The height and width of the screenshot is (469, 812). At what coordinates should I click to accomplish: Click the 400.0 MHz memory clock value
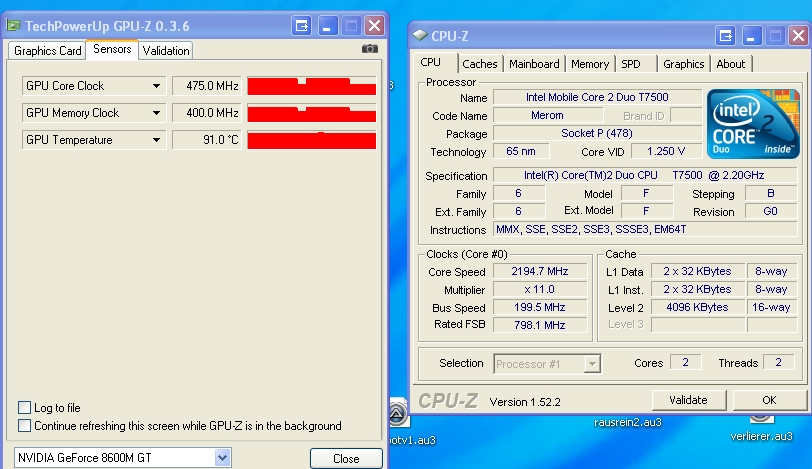coord(207,113)
